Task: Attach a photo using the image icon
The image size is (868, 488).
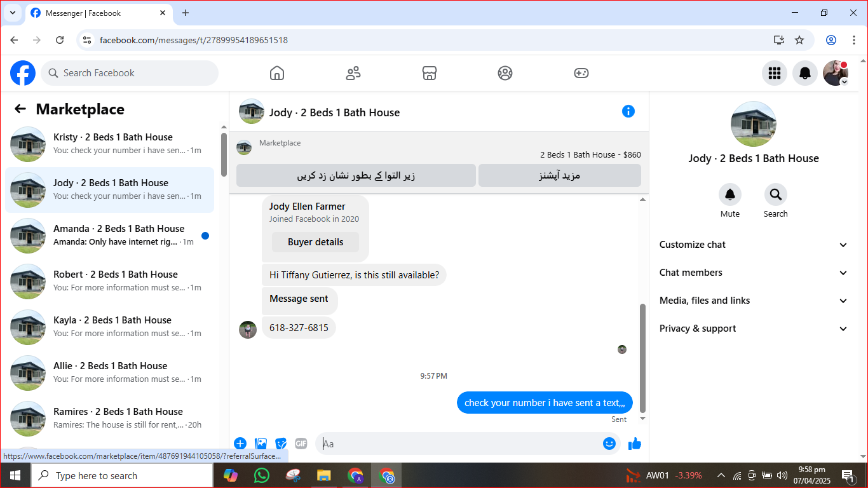Action: tap(261, 444)
